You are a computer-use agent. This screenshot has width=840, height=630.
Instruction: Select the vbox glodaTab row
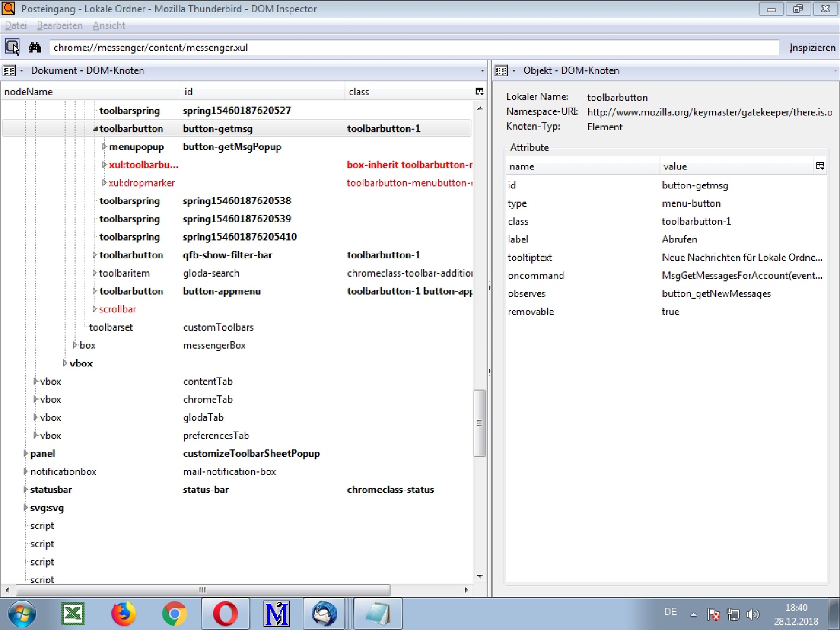click(237, 417)
